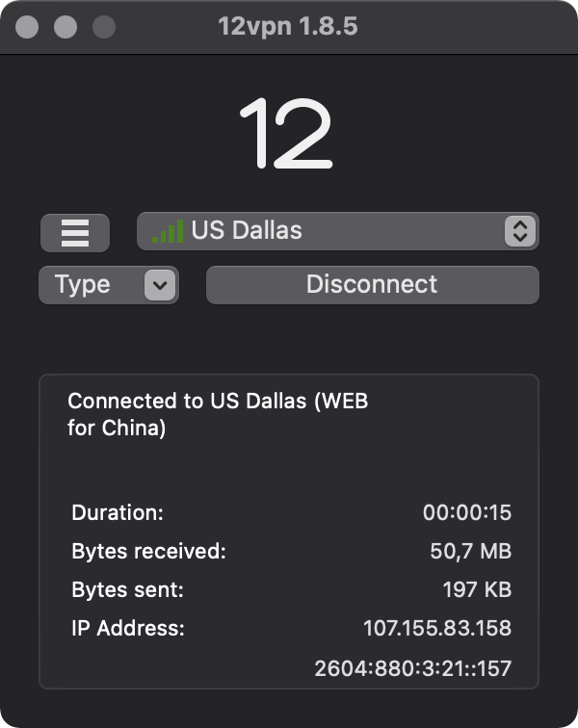Click the Type dropdown chevron
Viewport: 578px width, 728px height.
pos(160,285)
